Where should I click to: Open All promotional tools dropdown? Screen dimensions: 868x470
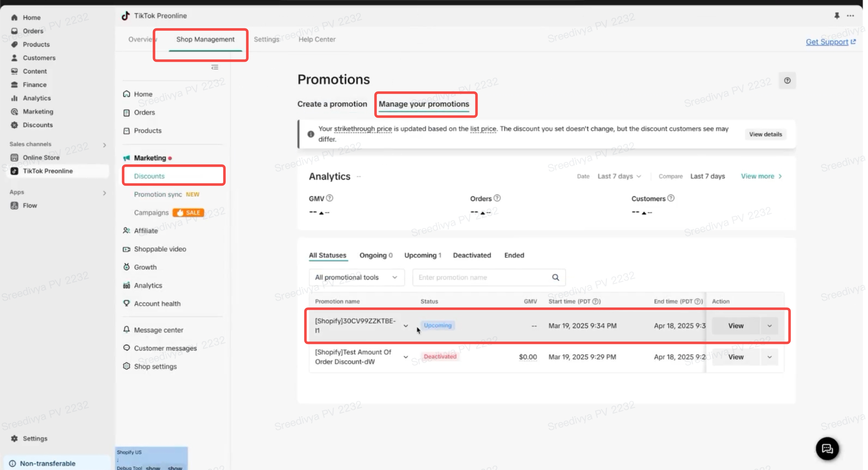(x=356, y=277)
